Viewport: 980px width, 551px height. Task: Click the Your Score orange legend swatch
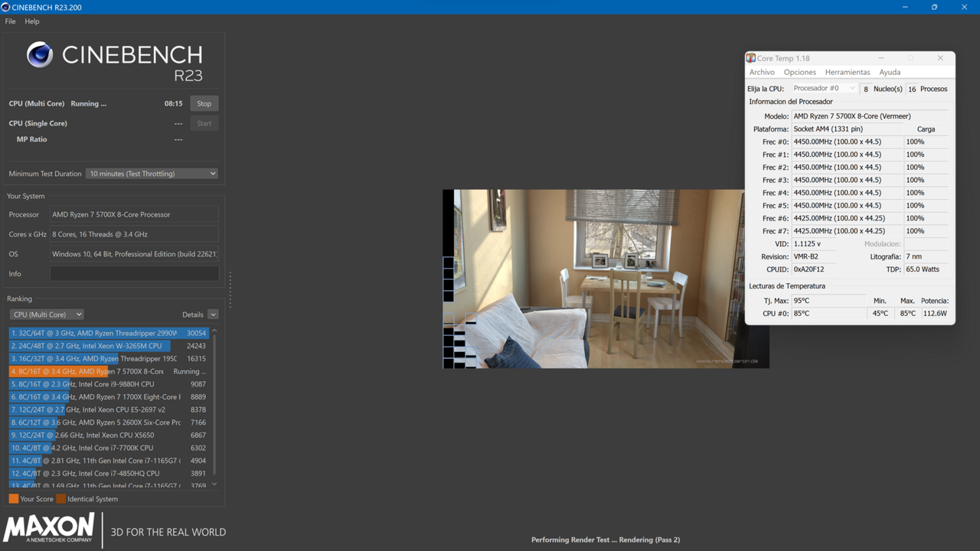click(x=14, y=499)
